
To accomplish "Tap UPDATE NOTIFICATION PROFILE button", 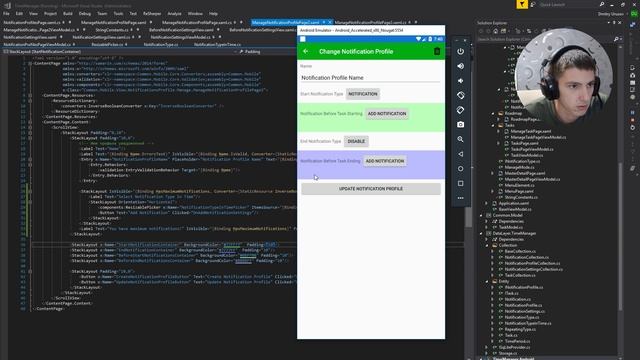I will click(x=371, y=189).
